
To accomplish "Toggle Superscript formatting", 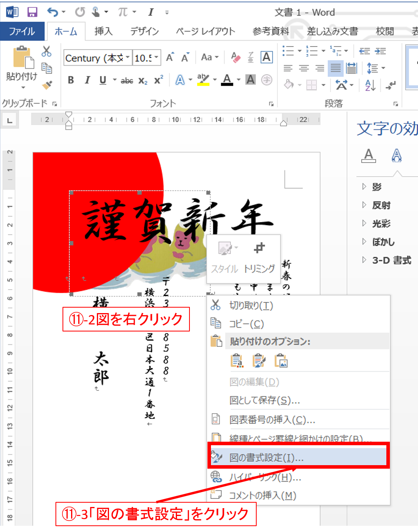I will pyautogui.click(x=159, y=80).
